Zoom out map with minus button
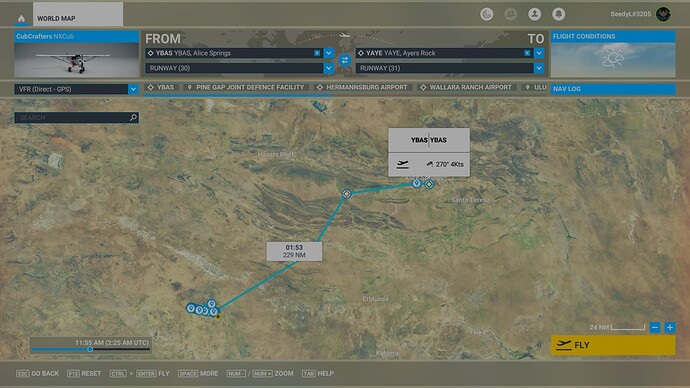This screenshot has width=690, height=388. [x=655, y=327]
